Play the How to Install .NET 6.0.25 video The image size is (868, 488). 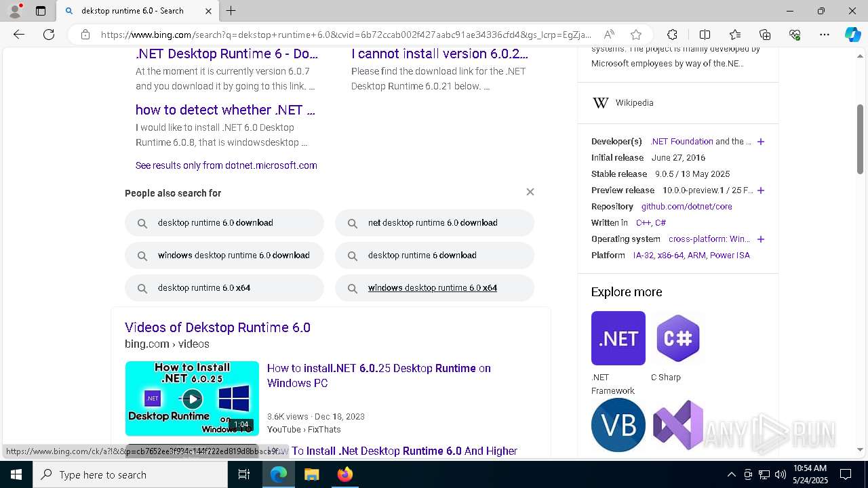pos(192,399)
